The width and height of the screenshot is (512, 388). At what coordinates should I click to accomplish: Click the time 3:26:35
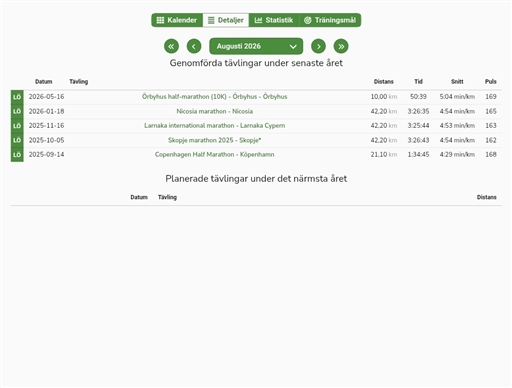click(418, 111)
